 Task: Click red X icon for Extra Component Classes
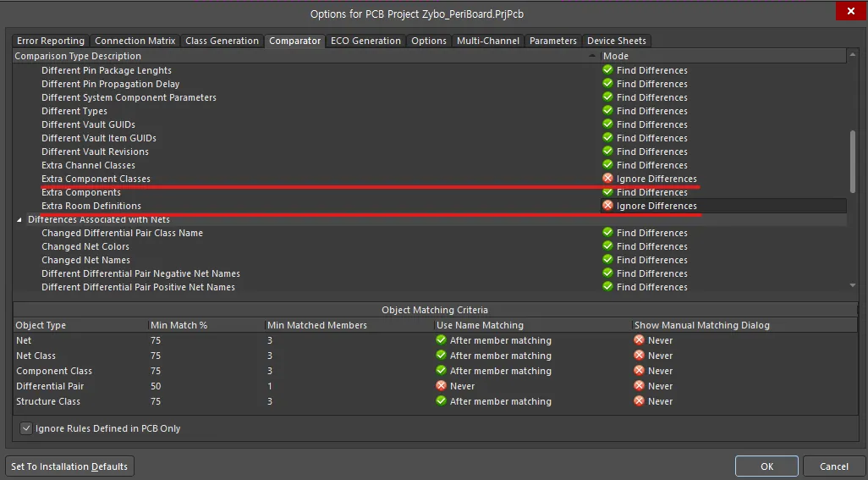coord(607,179)
